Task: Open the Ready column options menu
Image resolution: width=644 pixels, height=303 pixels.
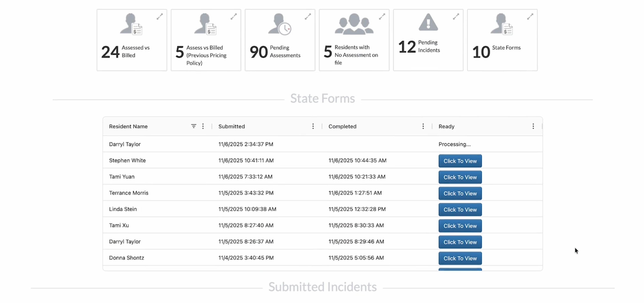Action: (x=533, y=126)
